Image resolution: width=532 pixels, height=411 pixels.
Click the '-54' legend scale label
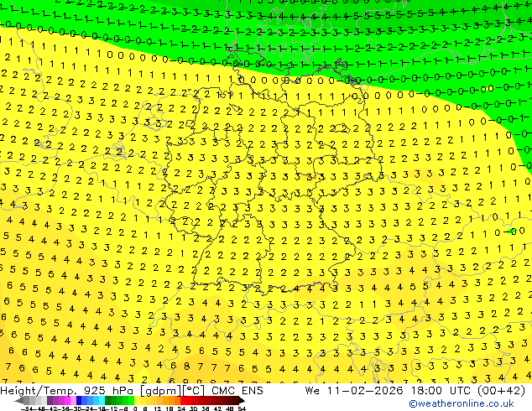click(27, 408)
